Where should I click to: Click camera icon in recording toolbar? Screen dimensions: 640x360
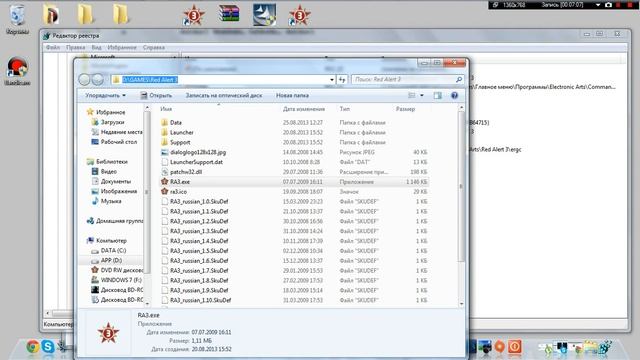click(x=608, y=5)
